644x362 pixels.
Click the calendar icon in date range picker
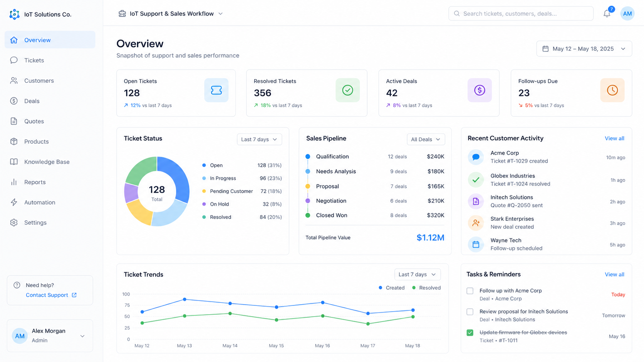tap(545, 49)
